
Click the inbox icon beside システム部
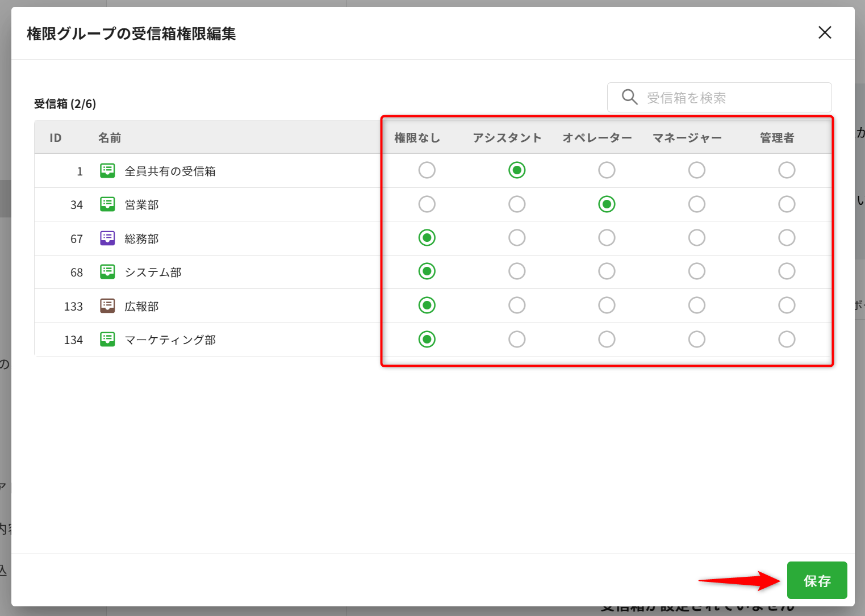pyautogui.click(x=107, y=272)
